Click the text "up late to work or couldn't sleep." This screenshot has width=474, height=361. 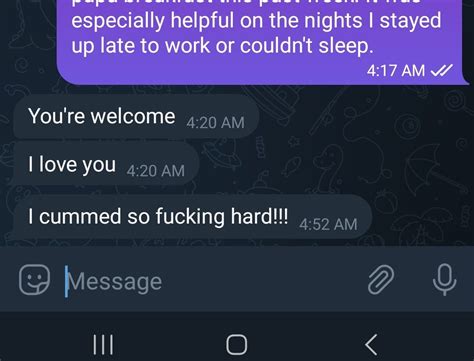pos(222,46)
